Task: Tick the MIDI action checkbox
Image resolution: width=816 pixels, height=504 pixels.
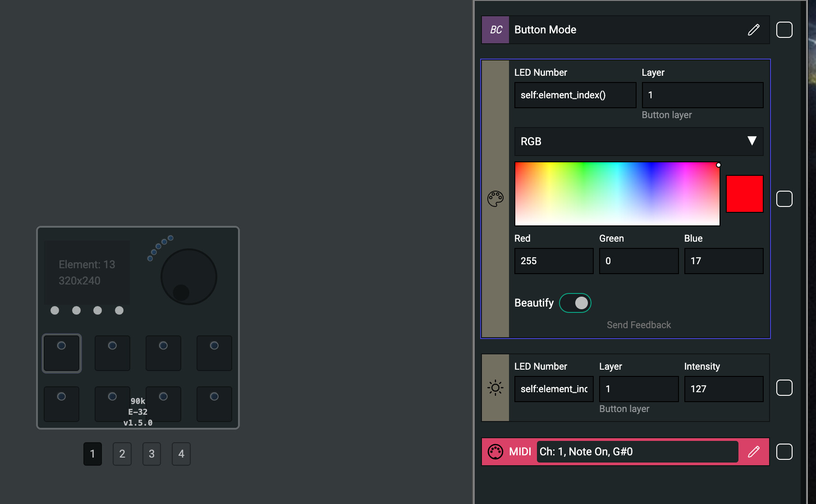Action: (x=784, y=452)
